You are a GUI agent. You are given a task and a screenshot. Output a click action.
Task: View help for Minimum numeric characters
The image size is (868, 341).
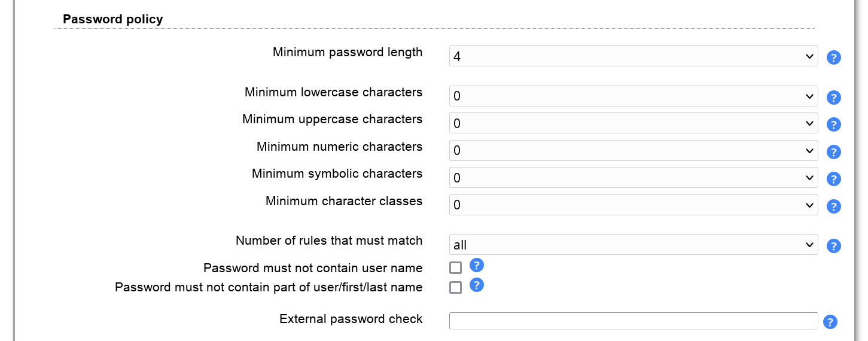point(833,152)
